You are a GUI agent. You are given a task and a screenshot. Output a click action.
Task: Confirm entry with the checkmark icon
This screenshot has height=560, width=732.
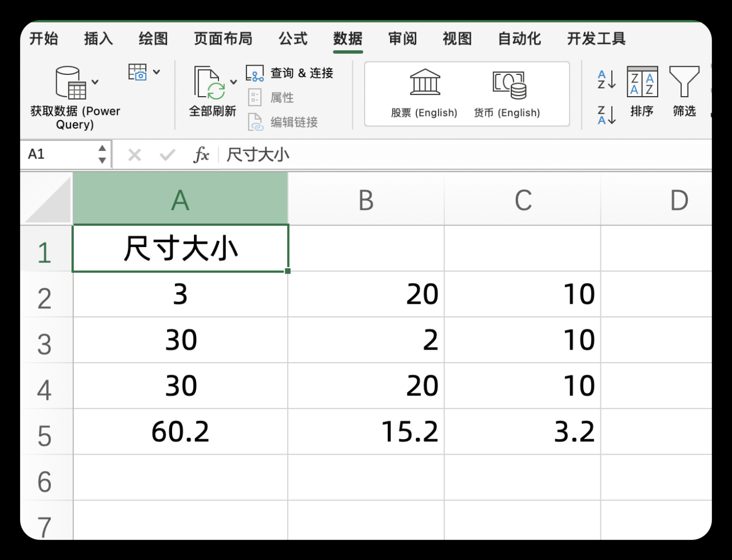click(168, 154)
